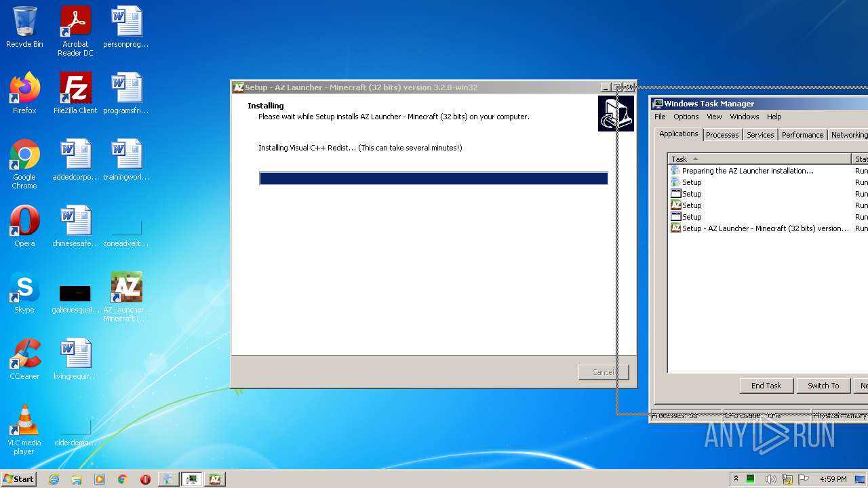Open Windows Media Player taskbar icon
Screen dimensions: 868x488
click(100, 479)
